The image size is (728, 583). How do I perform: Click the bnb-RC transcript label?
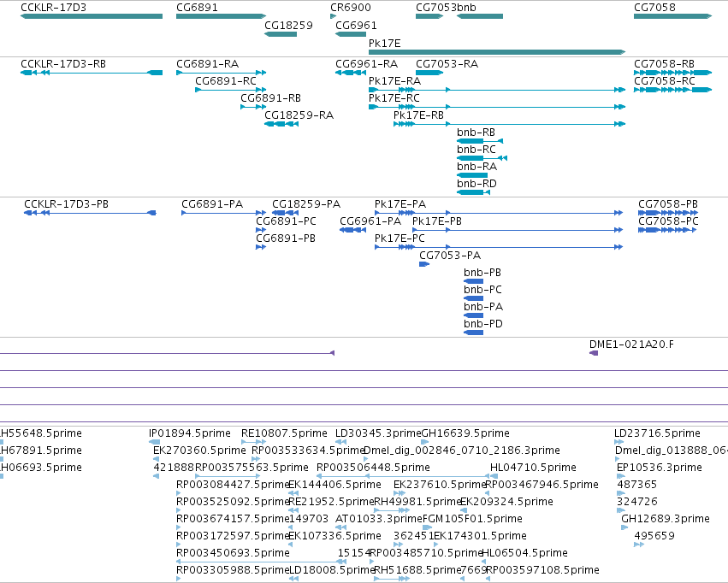[x=476, y=150]
